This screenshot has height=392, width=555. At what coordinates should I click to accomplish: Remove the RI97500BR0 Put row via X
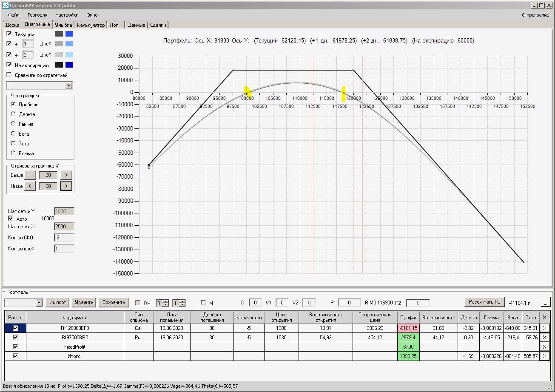tap(544, 338)
